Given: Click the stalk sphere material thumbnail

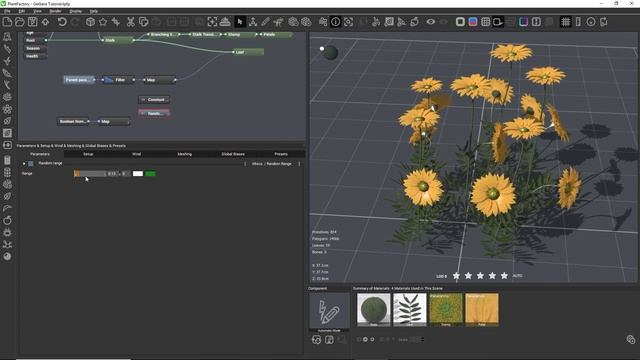Looking at the screenshot, I should pyautogui.click(x=373, y=309).
